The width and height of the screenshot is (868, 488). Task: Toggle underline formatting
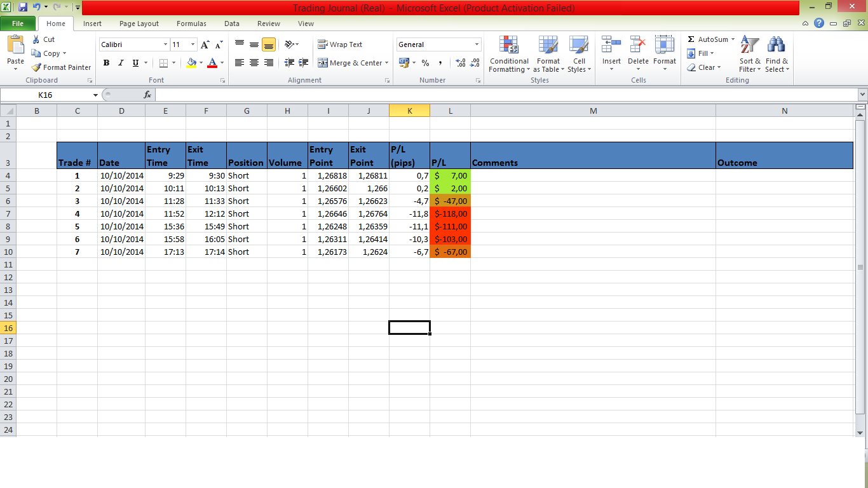pyautogui.click(x=135, y=63)
